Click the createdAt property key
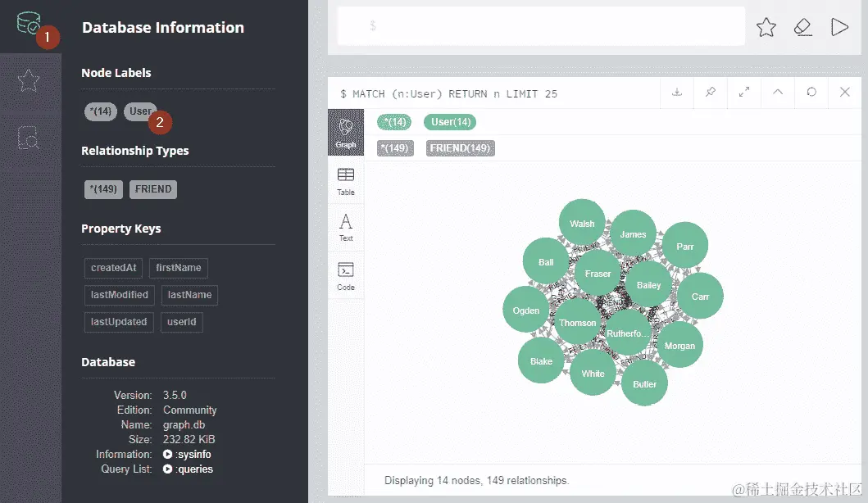Viewport: 868px width, 503px height. pos(113,268)
